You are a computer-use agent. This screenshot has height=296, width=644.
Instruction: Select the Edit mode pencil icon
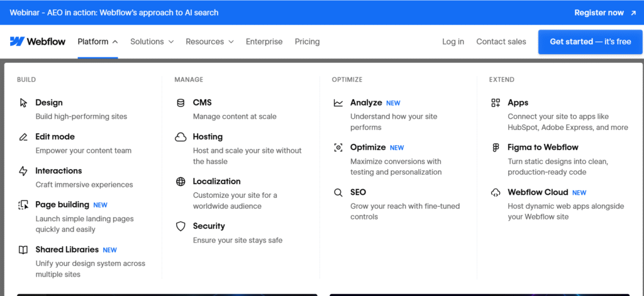click(x=23, y=137)
